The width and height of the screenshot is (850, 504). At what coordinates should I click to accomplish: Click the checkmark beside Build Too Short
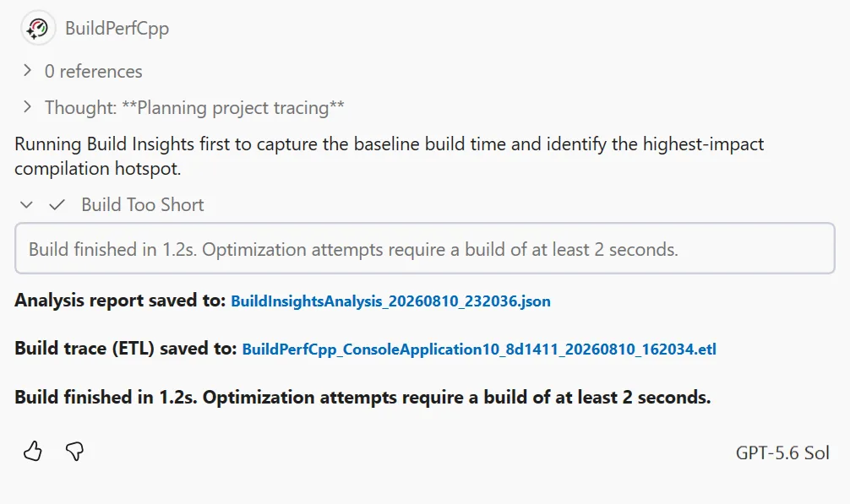[57, 204]
